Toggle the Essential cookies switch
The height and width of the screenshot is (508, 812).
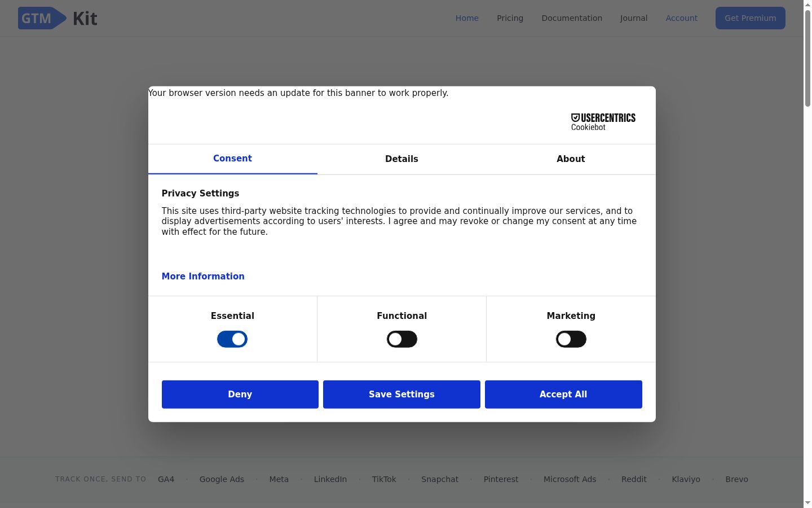point(232,339)
